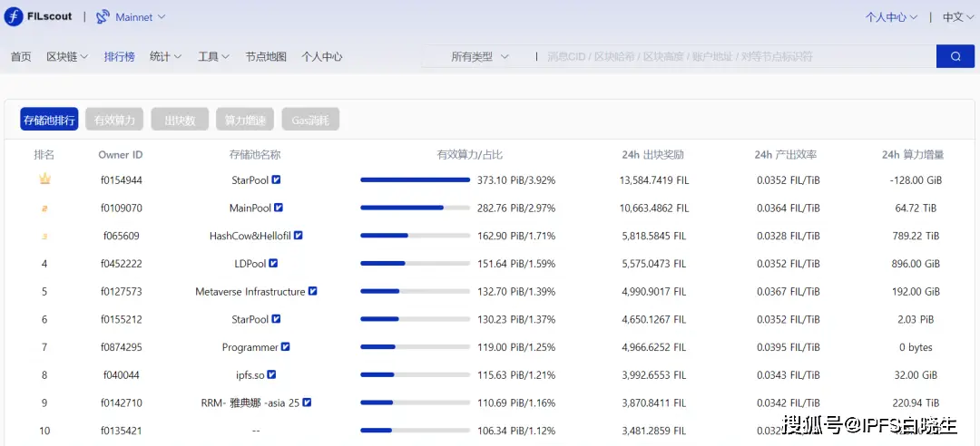Image resolution: width=980 pixels, height=446 pixels.
Task: Open owner ID f0155212
Action: 122,319
